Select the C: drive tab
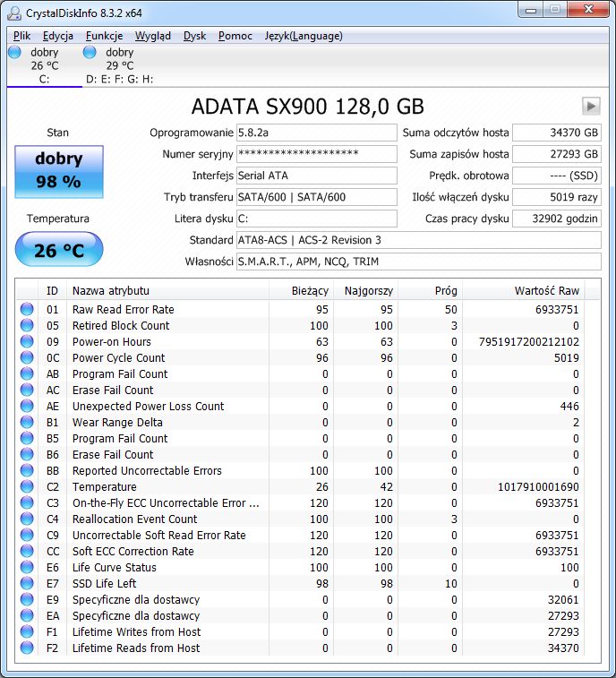 [x=44, y=65]
